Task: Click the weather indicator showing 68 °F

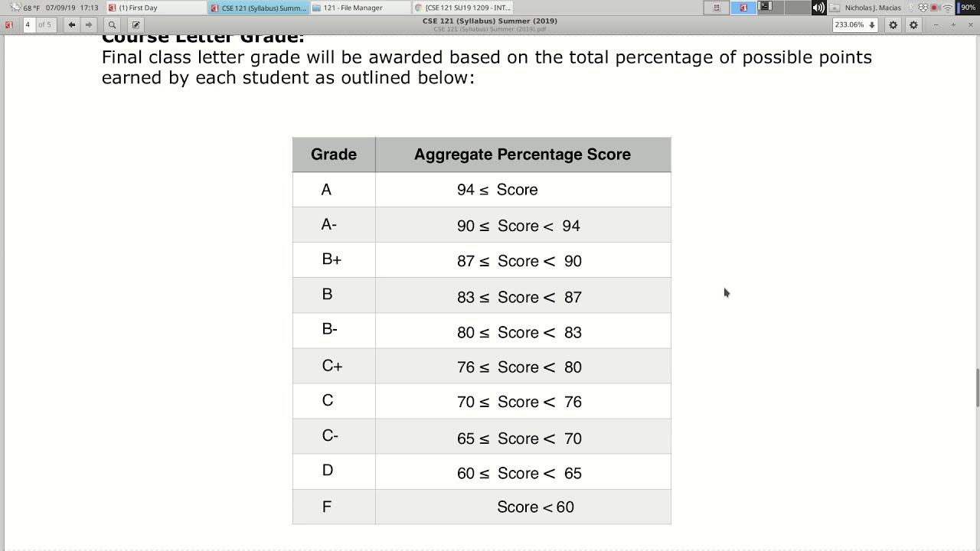Action: coord(25,8)
